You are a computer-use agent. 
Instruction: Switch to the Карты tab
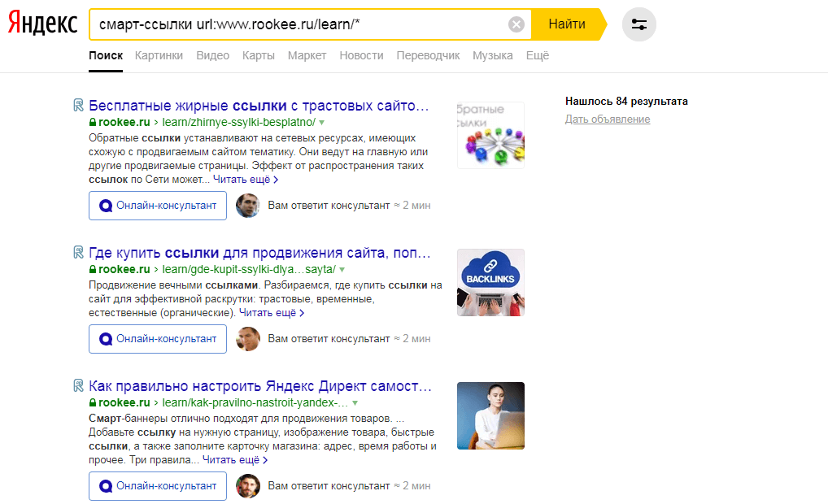(x=258, y=55)
